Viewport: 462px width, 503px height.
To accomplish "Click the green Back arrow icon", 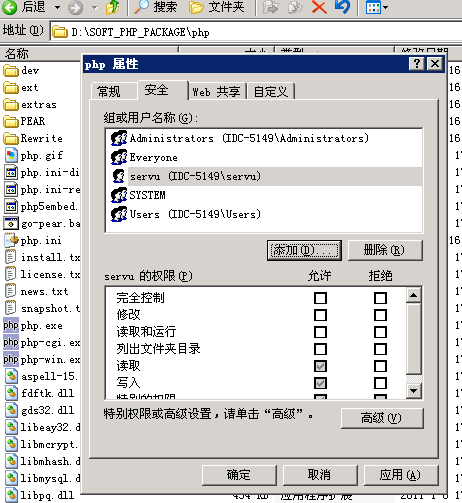I will point(9,7).
